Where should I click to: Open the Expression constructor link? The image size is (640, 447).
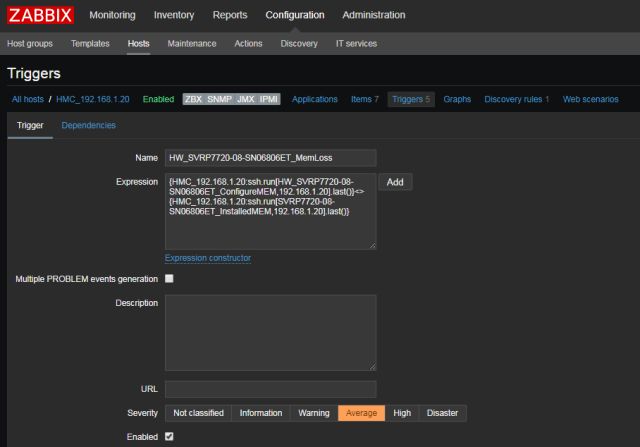click(x=208, y=258)
